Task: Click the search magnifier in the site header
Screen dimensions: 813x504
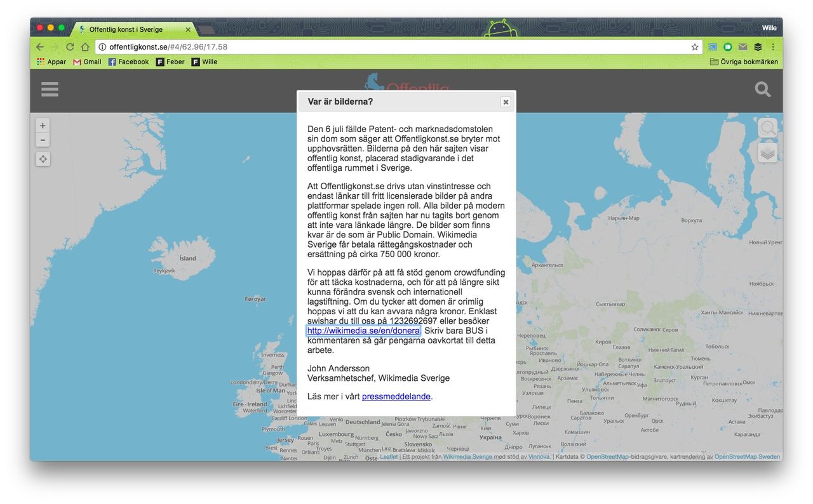Action: click(x=763, y=90)
